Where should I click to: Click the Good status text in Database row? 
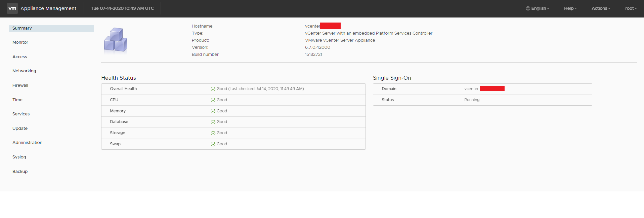click(x=222, y=122)
